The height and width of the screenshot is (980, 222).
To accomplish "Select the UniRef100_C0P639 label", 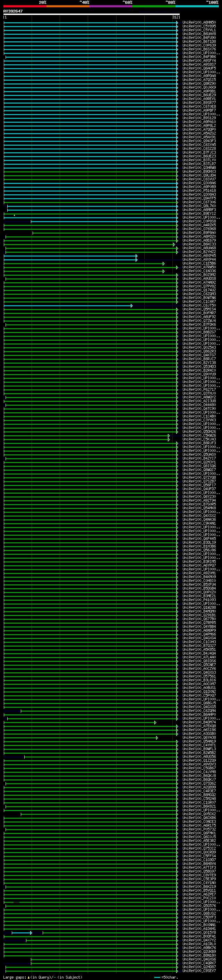I will pyautogui.click(x=199, y=45).
